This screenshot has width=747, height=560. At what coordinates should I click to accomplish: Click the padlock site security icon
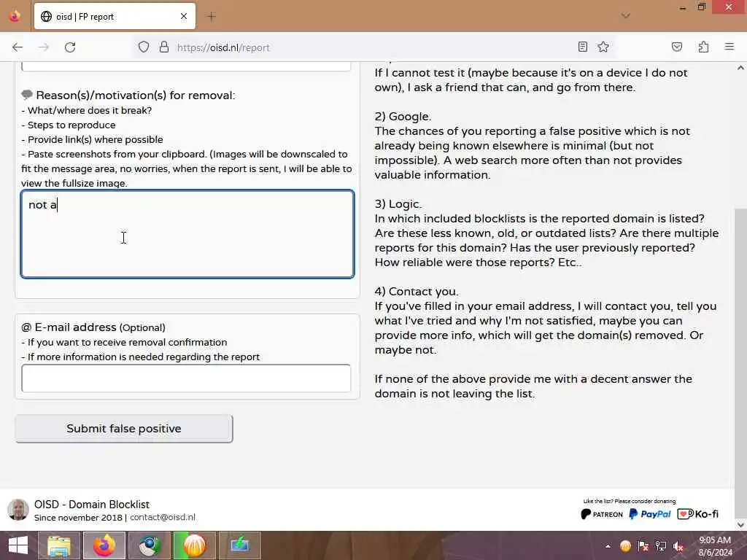(164, 47)
